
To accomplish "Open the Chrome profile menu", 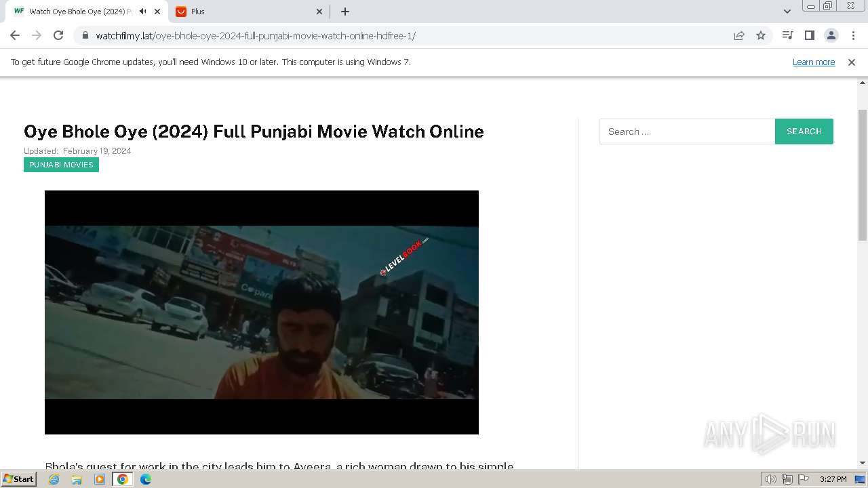I will pyautogui.click(x=831, y=35).
